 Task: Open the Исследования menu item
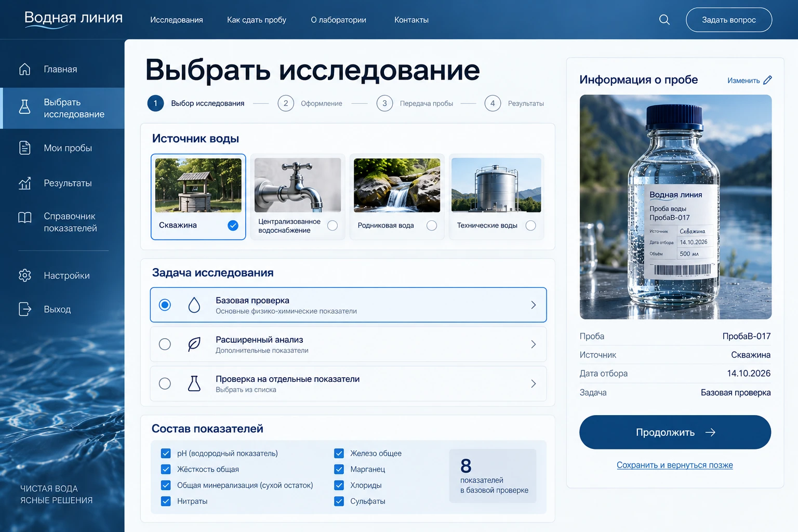(177, 20)
